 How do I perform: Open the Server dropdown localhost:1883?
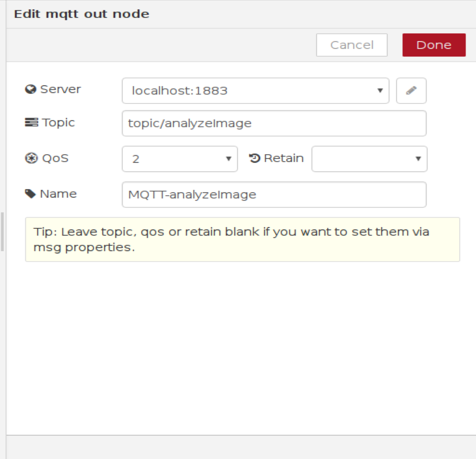click(255, 90)
